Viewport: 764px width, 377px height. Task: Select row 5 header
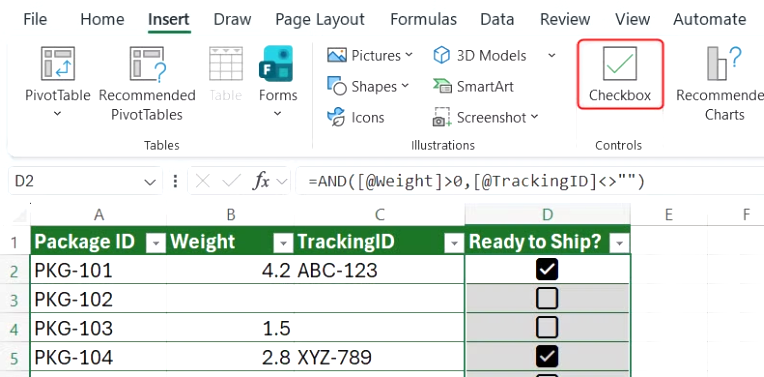pos(15,358)
